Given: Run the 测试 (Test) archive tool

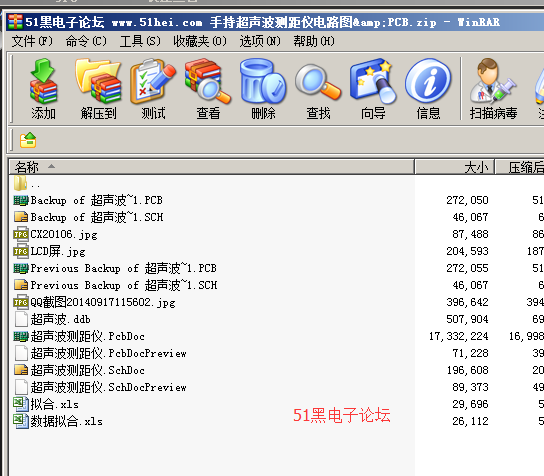Looking at the screenshot, I should point(153,89).
